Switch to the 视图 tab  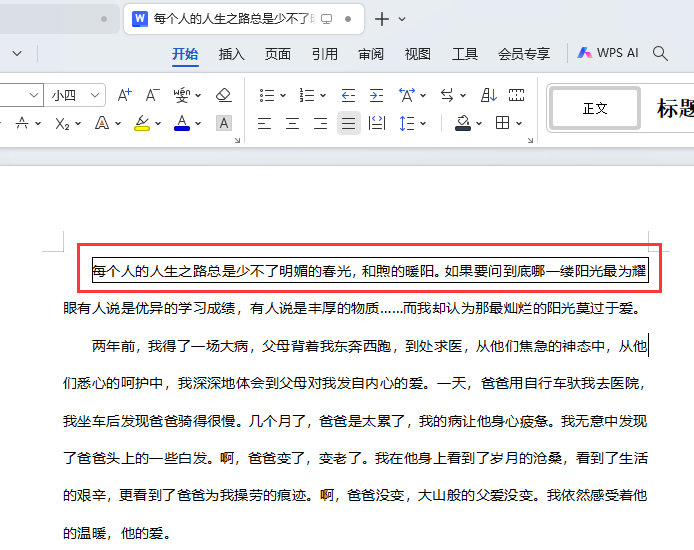coord(417,54)
